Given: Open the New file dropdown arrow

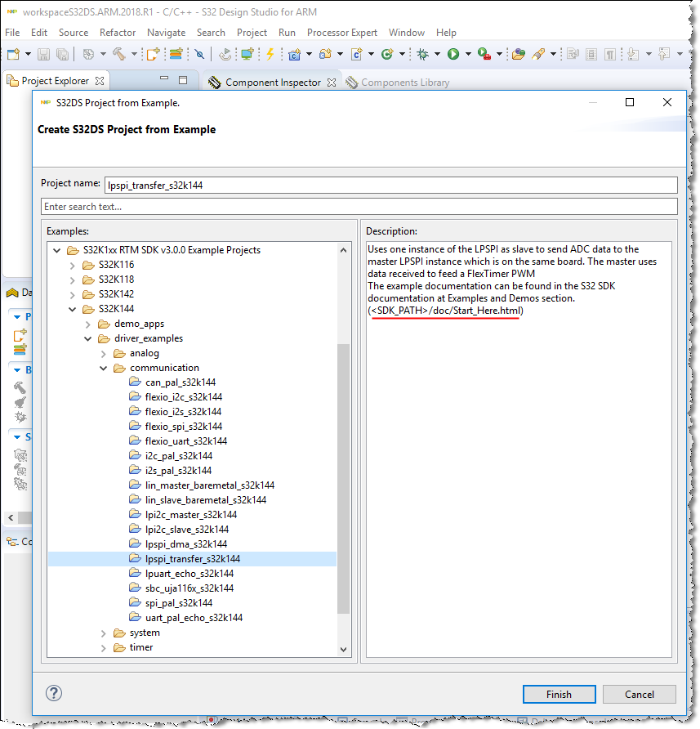Looking at the screenshot, I should click(28, 55).
